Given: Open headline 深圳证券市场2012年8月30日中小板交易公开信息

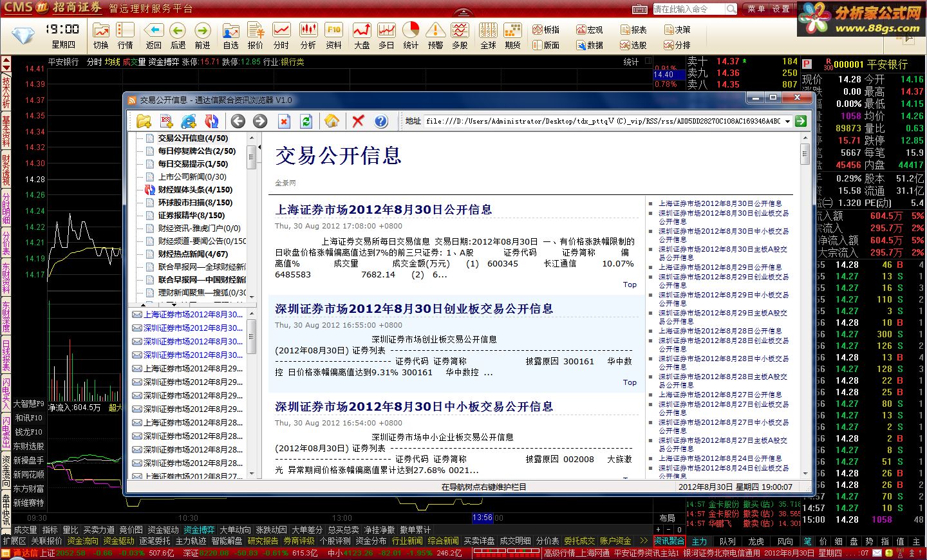Looking at the screenshot, I should (x=414, y=407).
